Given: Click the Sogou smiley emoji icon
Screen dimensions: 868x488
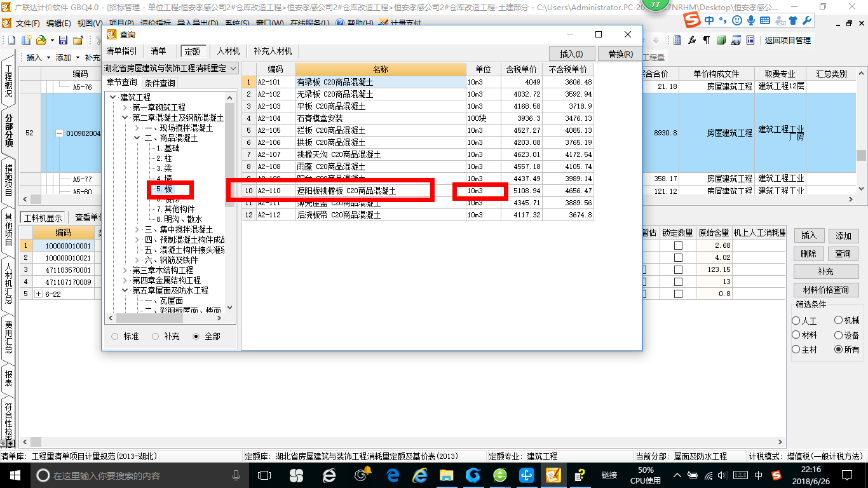Looking at the screenshot, I should [x=737, y=20].
